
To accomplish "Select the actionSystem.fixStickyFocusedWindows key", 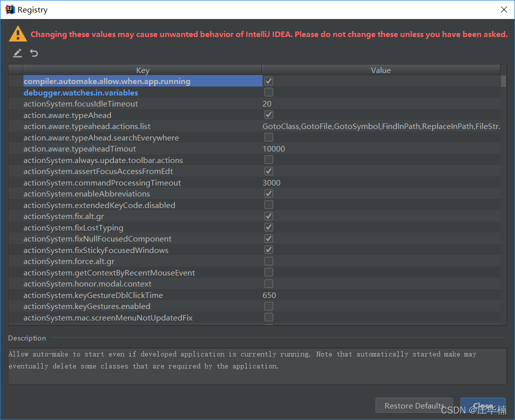I will click(96, 250).
